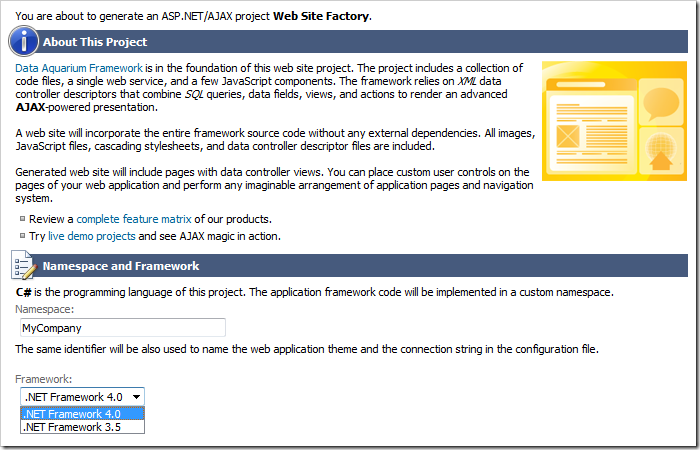The height and width of the screenshot is (450, 700).
Task: Open the Data Aquarium Framework link
Action: pyautogui.click(x=79, y=68)
